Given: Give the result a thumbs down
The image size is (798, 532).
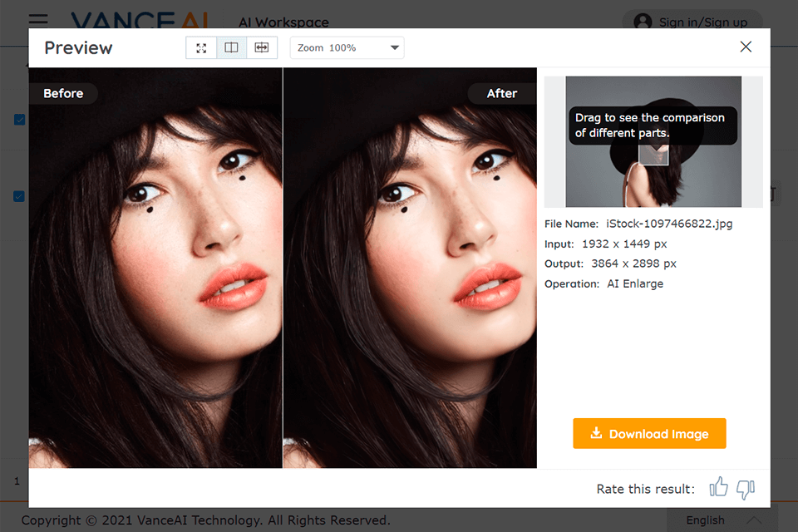Looking at the screenshot, I should pyautogui.click(x=746, y=489).
